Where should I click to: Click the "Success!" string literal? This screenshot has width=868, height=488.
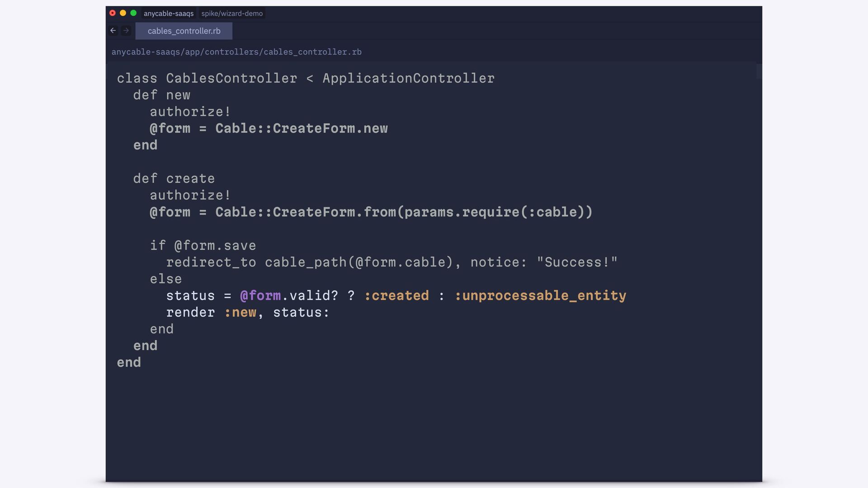click(577, 262)
